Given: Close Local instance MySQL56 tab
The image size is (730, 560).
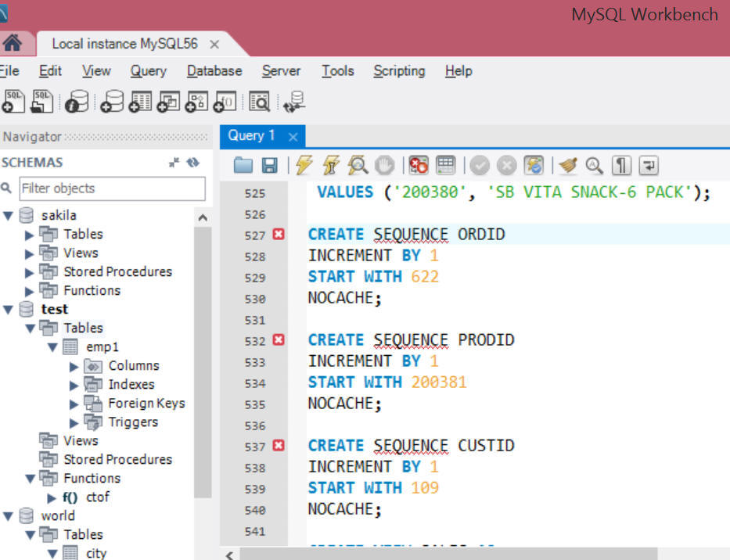Looking at the screenshot, I should click(x=214, y=45).
